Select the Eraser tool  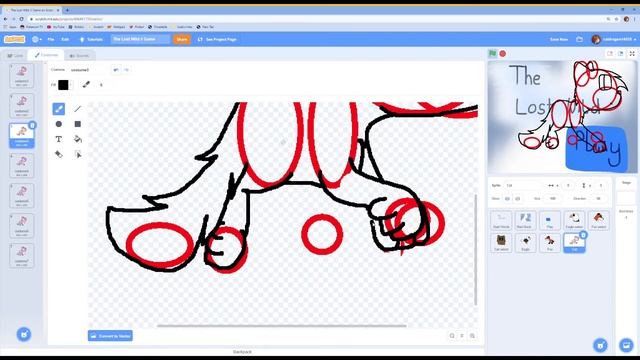(x=59, y=154)
